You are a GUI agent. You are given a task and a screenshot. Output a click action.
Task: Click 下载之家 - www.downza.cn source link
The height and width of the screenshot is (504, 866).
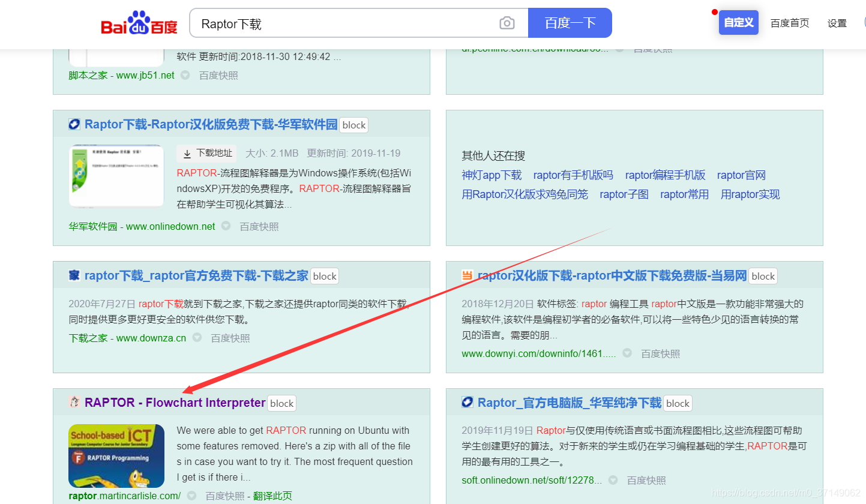pyautogui.click(x=128, y=338)
